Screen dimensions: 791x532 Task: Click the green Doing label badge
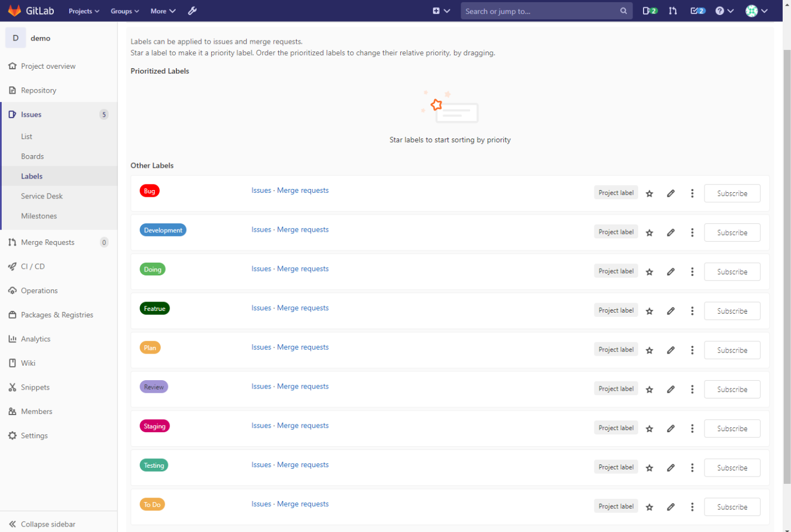pyautogui.click(x=152, y=269)
